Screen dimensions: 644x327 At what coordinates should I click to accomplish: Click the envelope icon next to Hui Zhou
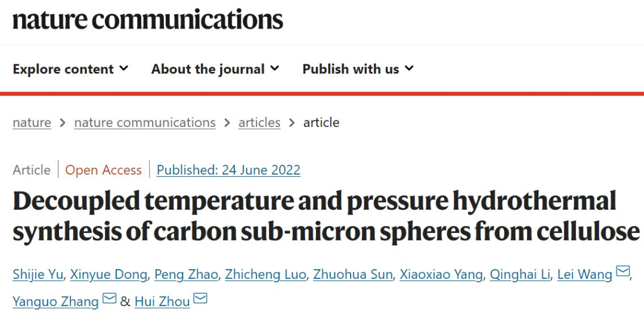coord(200,298)
